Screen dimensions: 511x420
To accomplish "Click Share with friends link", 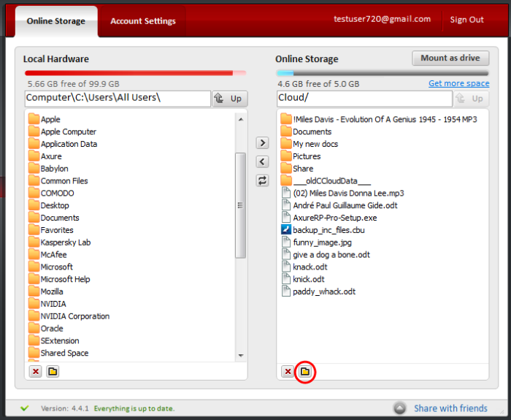I will pos(450,408).
